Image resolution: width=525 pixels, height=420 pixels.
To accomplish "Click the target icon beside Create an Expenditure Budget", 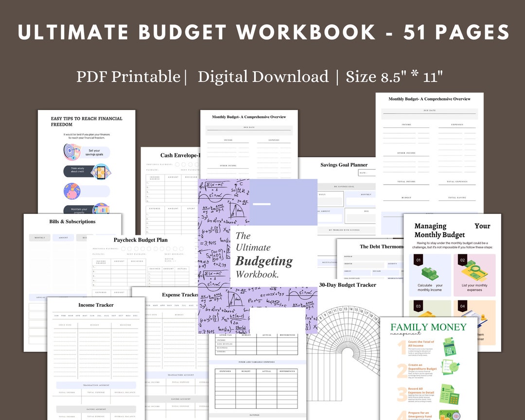I will pos(451,368).
